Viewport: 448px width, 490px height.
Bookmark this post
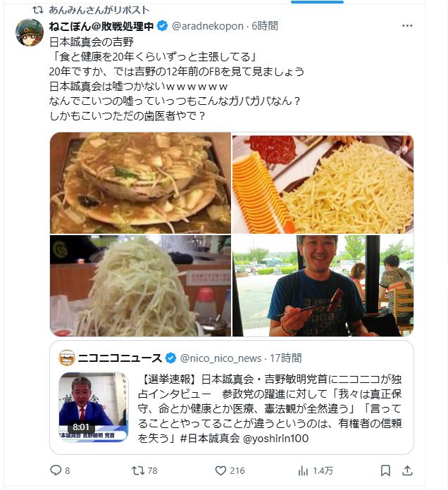click(x=385, y=470)
